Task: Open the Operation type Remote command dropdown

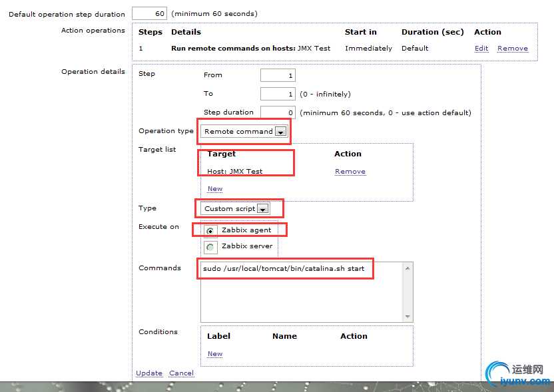Action: (244, 131)
